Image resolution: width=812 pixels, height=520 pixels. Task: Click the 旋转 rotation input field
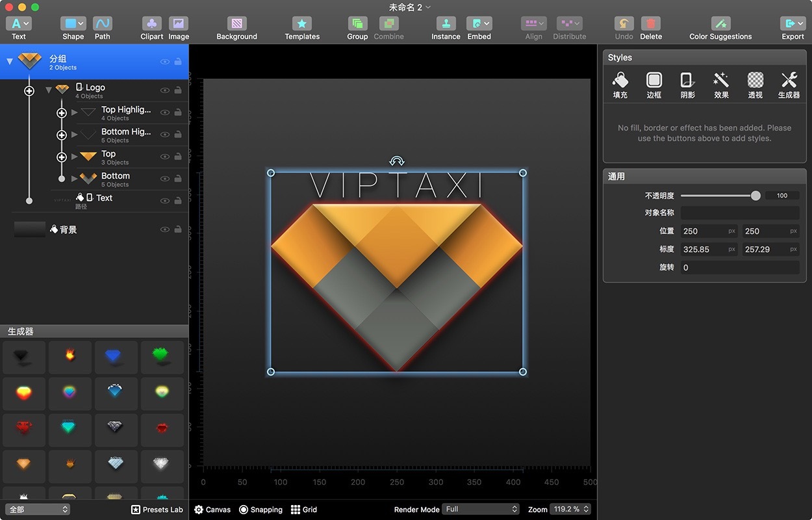(739, 267)
